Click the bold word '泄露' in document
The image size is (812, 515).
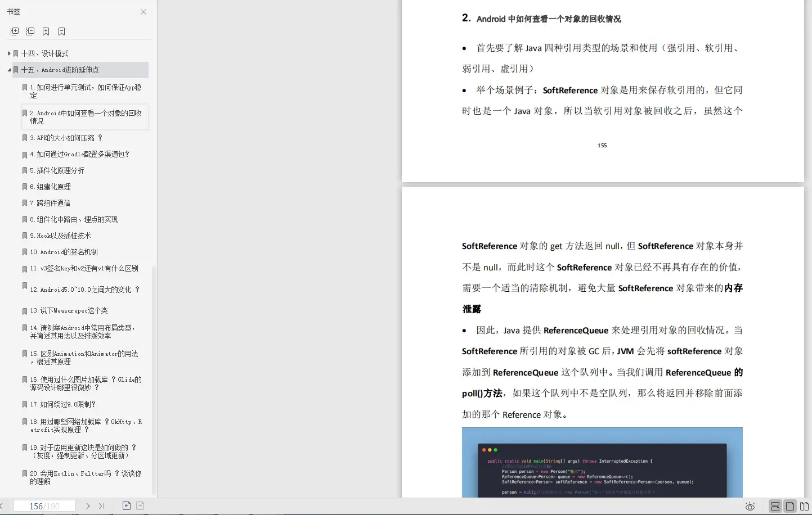(472, 309)
